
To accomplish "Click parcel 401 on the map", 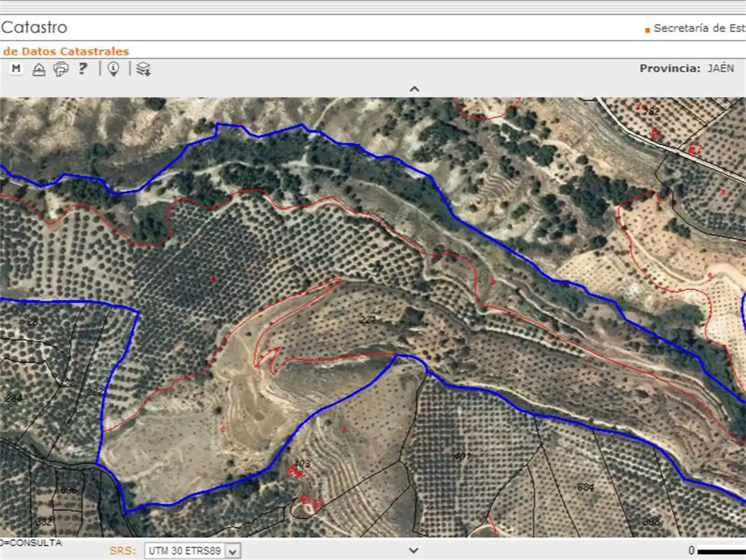I will click(461, 456).
